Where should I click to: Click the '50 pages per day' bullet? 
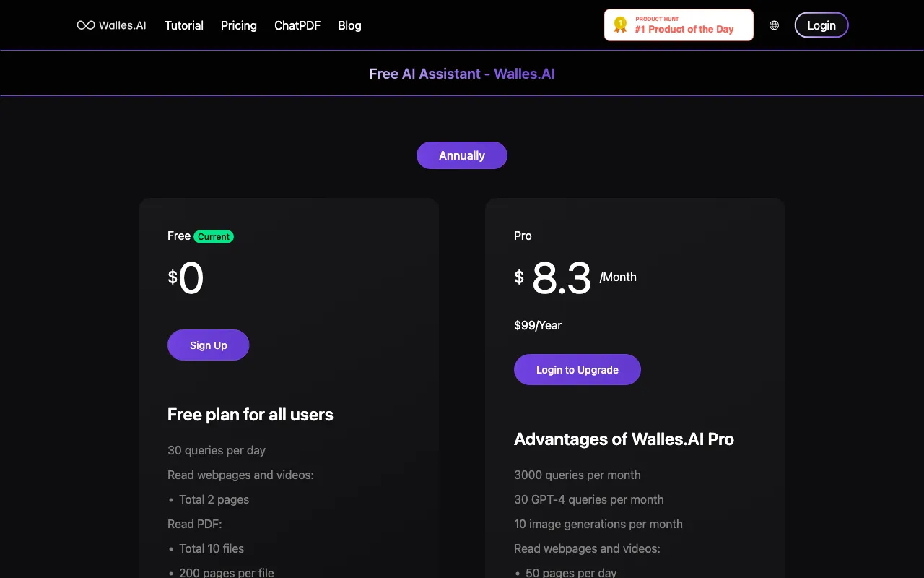point(571,572)
